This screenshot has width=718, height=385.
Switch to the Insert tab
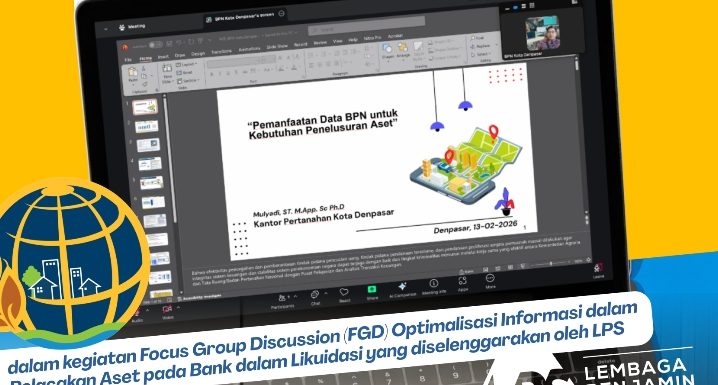click(163, 57)
